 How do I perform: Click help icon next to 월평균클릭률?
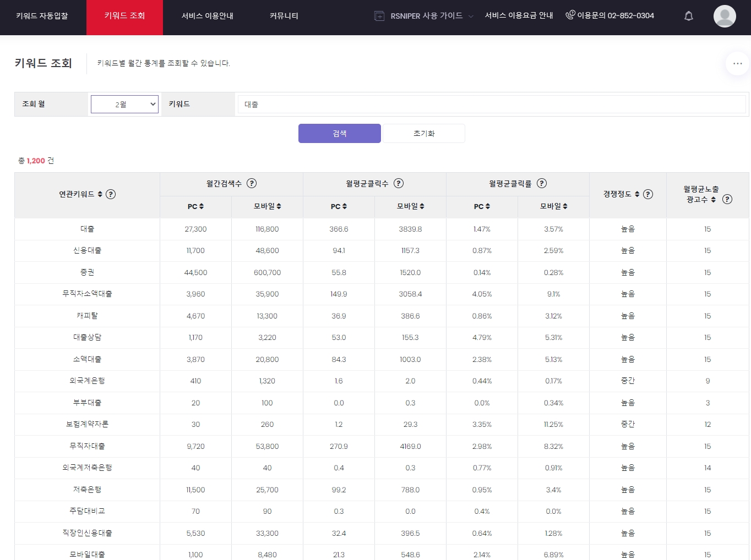[x=542, y=184]
